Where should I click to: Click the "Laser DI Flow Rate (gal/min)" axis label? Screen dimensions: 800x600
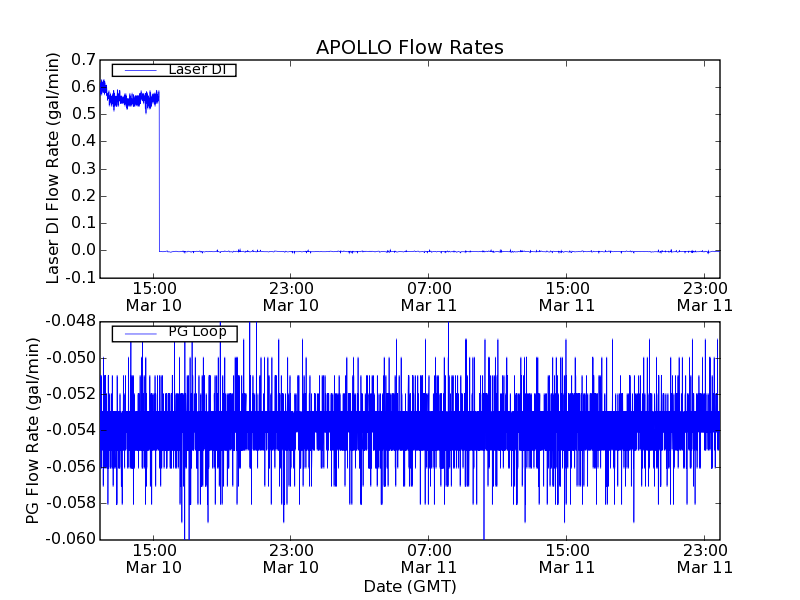tap(54, 168)
